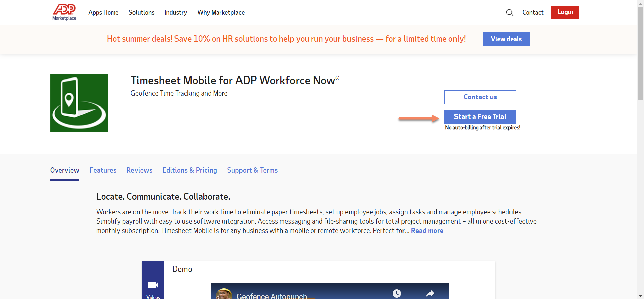The image size is (644, 299).
Task: Click the page vertical scrollbar thumb
Action: click(x=640, y=54)
